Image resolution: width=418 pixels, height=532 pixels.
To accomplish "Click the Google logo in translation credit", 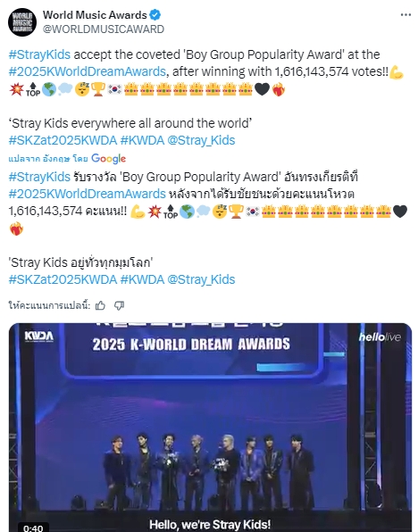I will coord(109,159).
